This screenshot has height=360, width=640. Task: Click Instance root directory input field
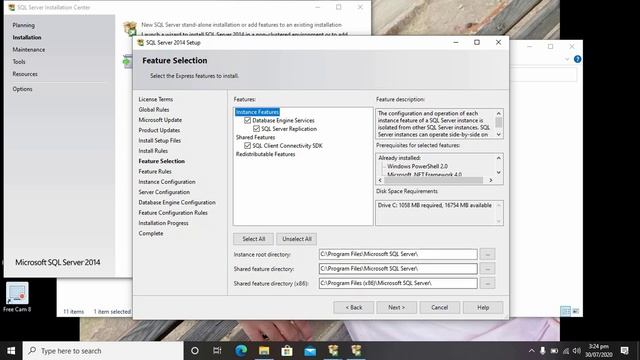(398, 254)
